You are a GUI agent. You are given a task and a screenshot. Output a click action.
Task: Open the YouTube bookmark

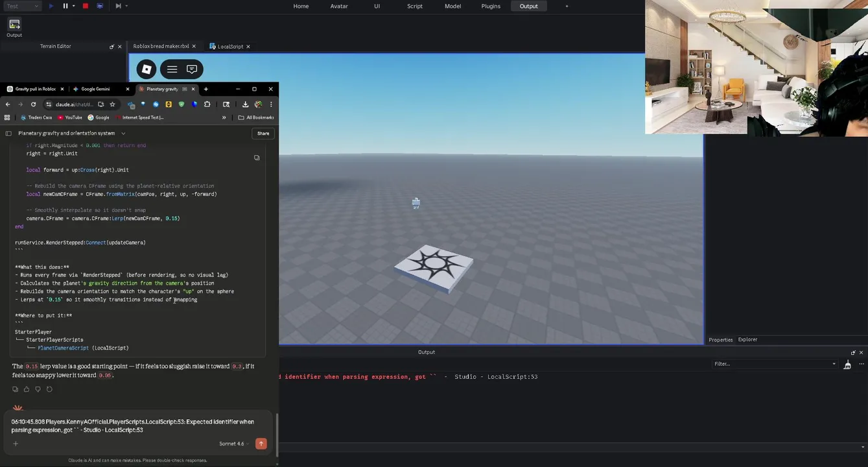click(70, 117)
